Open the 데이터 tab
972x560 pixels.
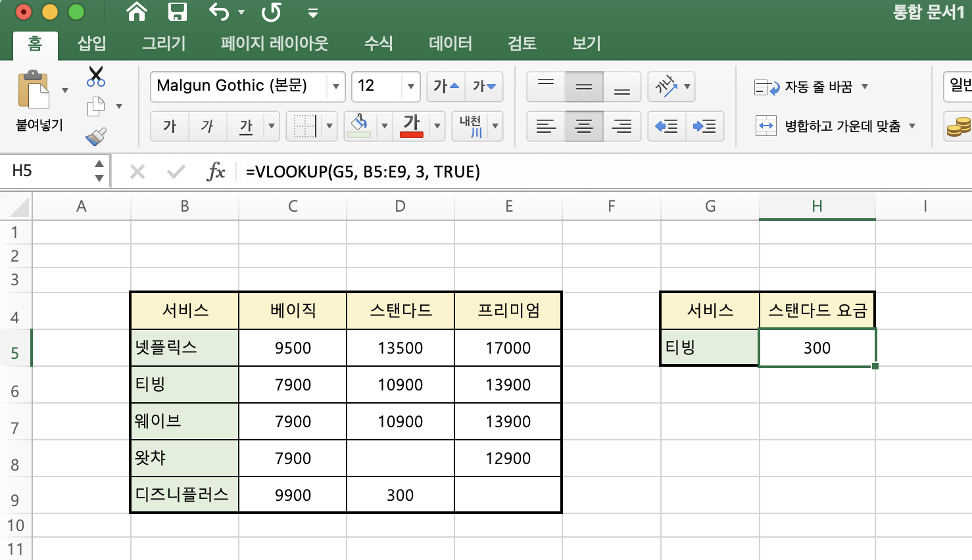(450, 43)
